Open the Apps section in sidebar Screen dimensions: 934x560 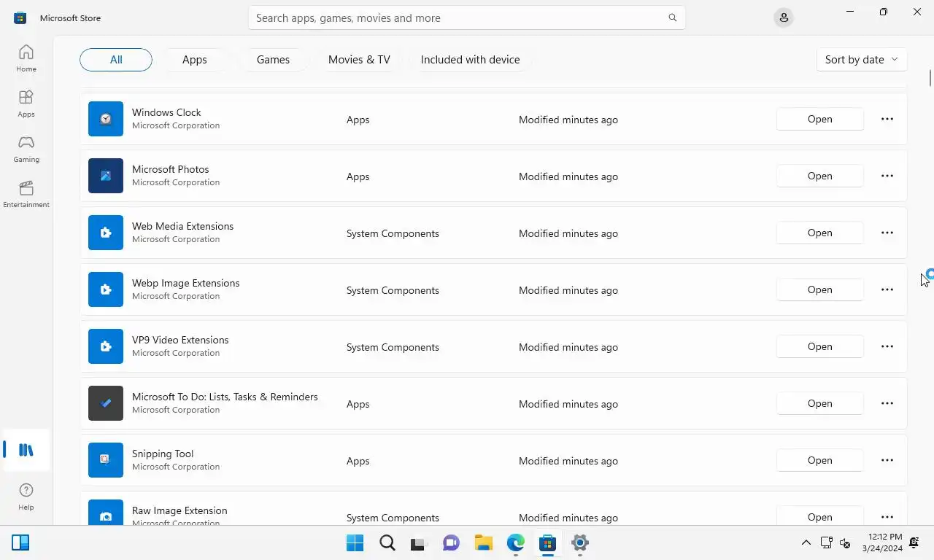coord(26,104)
